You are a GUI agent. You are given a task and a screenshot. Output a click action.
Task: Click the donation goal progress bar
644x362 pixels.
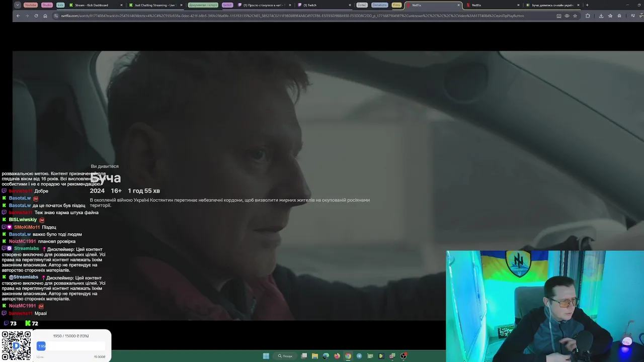point(71,346)
